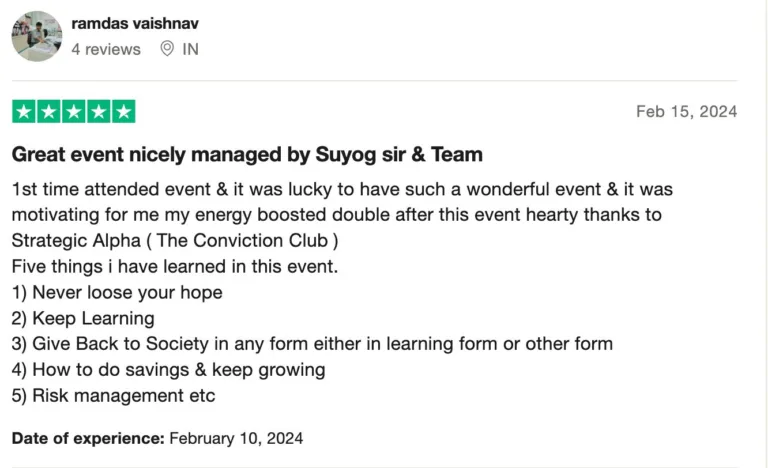Click the Feb 15, 2024 review date
The image size is (768, 468).
click(x=686, y=111)
